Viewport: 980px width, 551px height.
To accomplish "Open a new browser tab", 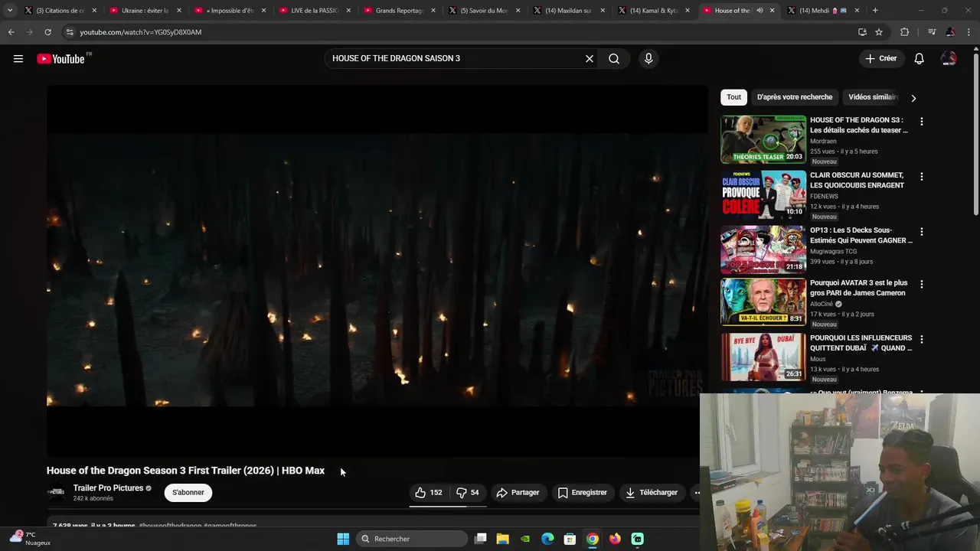I will coord(875,11).
